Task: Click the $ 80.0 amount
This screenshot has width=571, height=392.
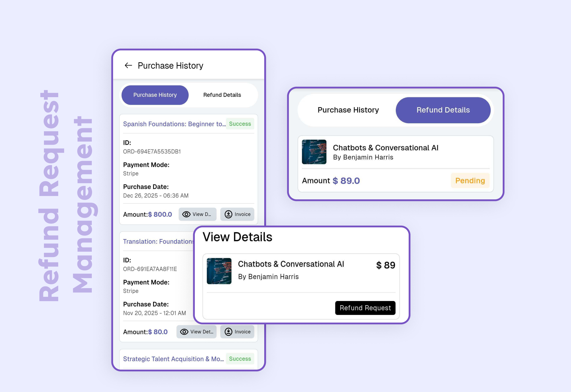Action: 158,332
